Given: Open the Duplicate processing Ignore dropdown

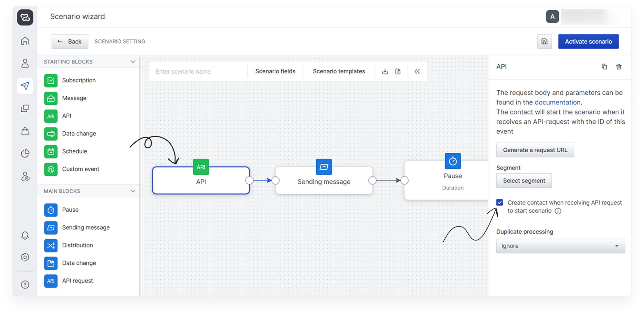Looking at the screenshot, I should (x=560, y=246).
